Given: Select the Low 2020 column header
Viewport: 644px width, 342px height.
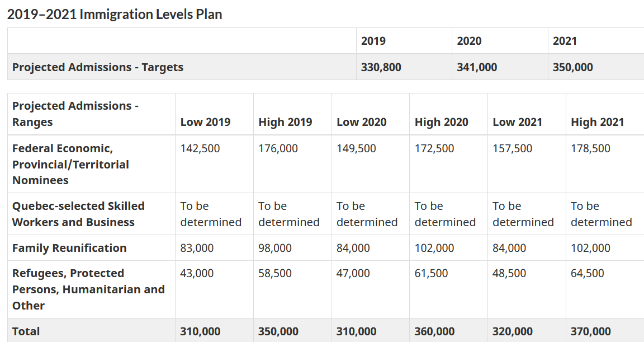Looking at the screenshot, I should click(361, 122).
